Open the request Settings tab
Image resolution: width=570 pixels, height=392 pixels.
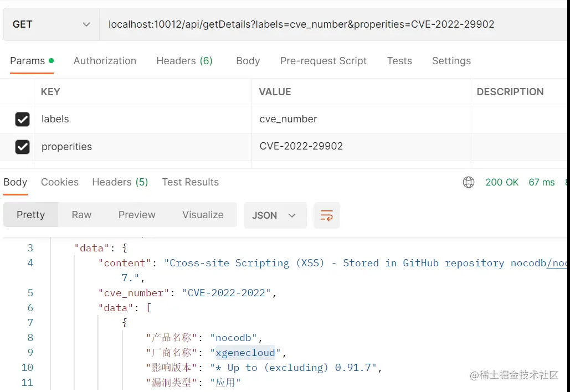pyautogui.click(x=451, y=61)
